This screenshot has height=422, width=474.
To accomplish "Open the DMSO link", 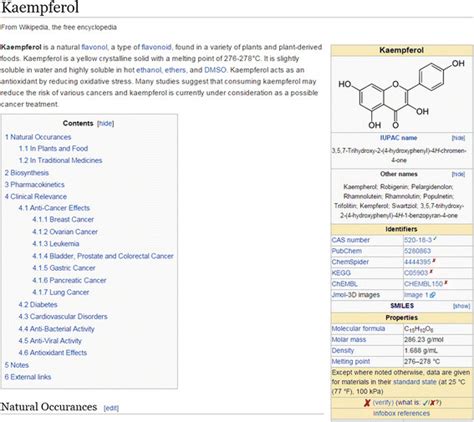I will coord(215,70).
